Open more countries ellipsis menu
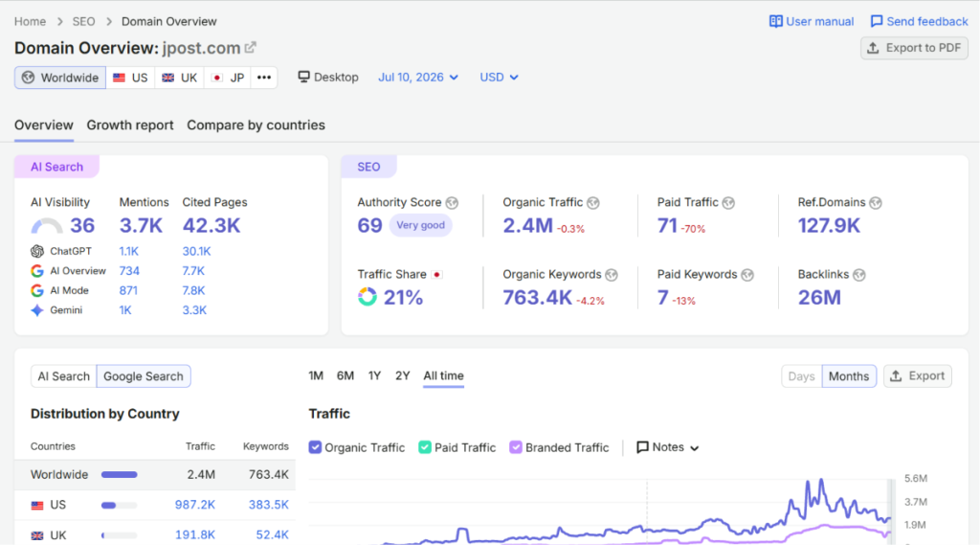Viewport: 980px width, 545px height. [x=264, y=78]
